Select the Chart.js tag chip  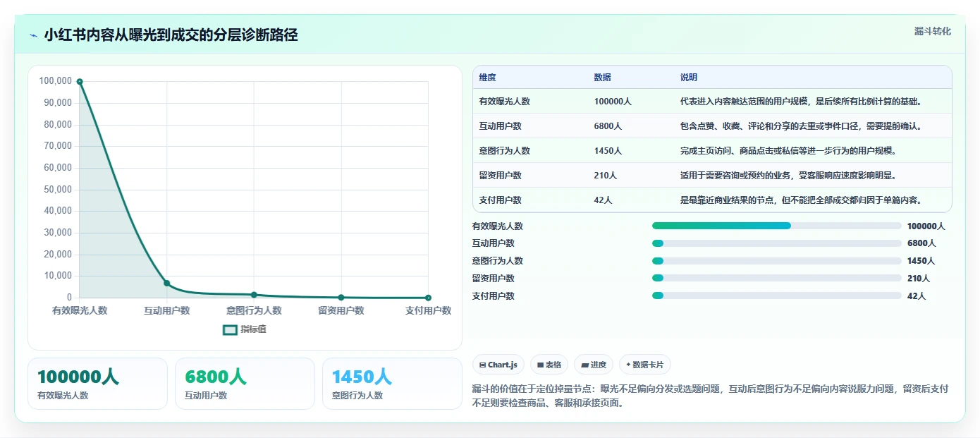click(x=498, y=365)
